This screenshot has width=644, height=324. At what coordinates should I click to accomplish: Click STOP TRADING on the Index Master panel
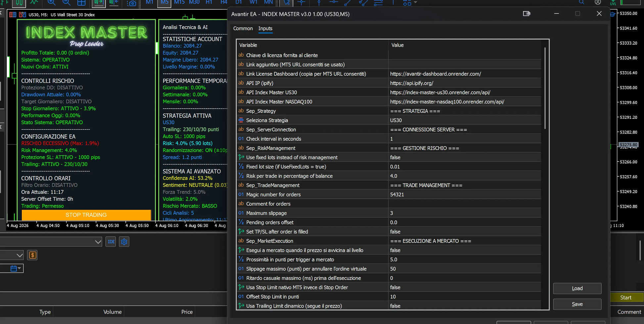[x=86, y=215]
